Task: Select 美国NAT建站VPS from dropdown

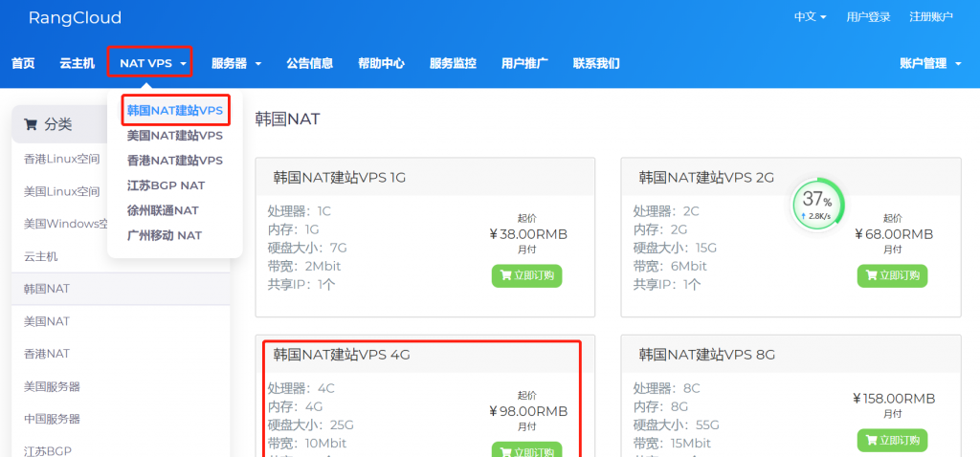Action: point(175,136)
